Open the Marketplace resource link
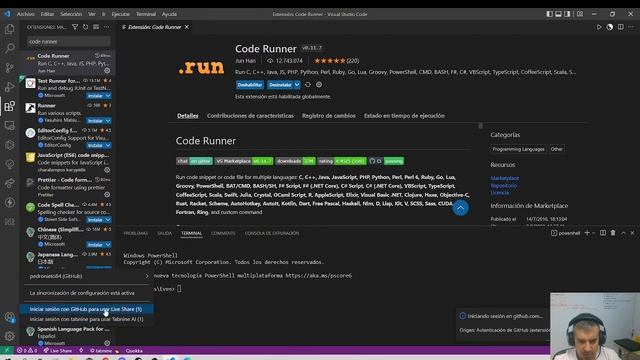The height and width of the screenshot is (360, 640). (x=504, y=178)
